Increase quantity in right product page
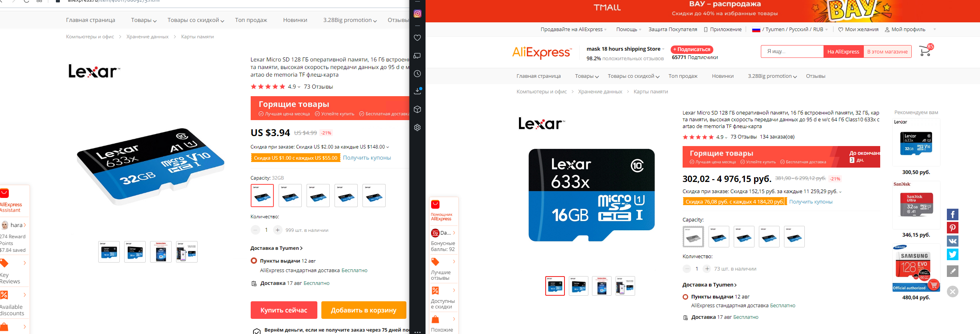 point(707,269)
